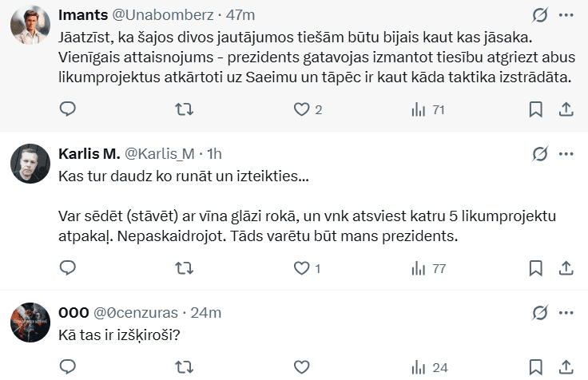Viewport: 588px width, 380px height.
Task: Open more options menu on Imants' tweet
Action: 566,15
